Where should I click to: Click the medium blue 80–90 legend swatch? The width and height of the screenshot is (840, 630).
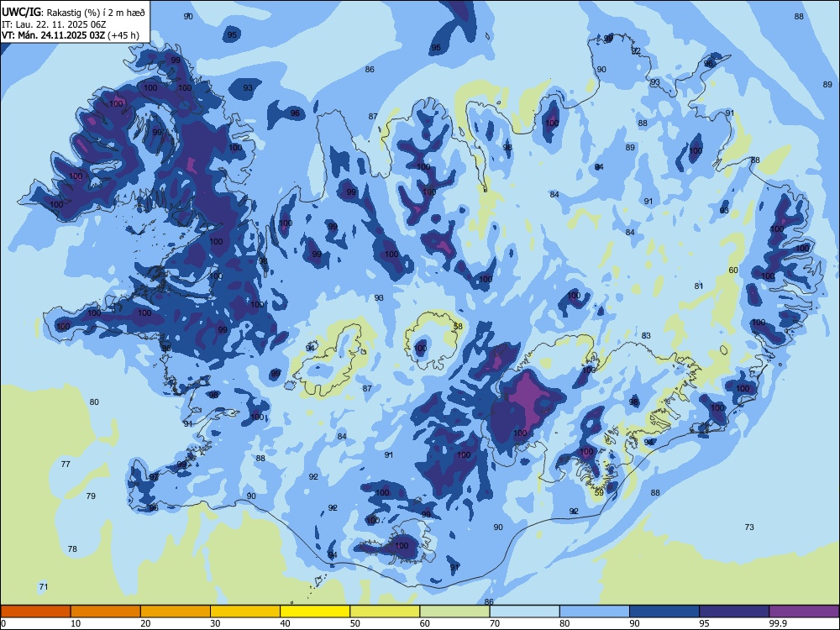pyautogui.click(x=595, y=612)
